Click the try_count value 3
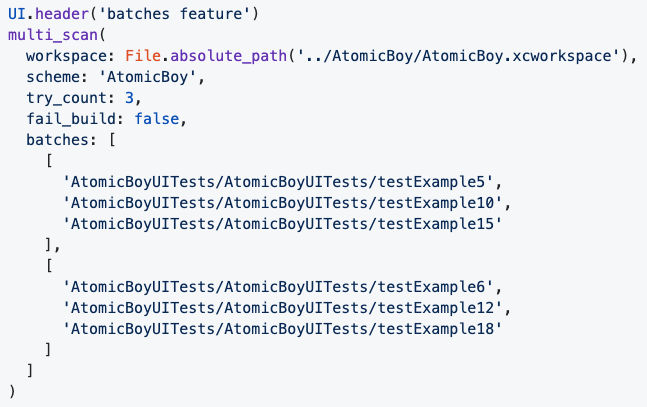Screen dimensions: 647x407 point(130,98)
